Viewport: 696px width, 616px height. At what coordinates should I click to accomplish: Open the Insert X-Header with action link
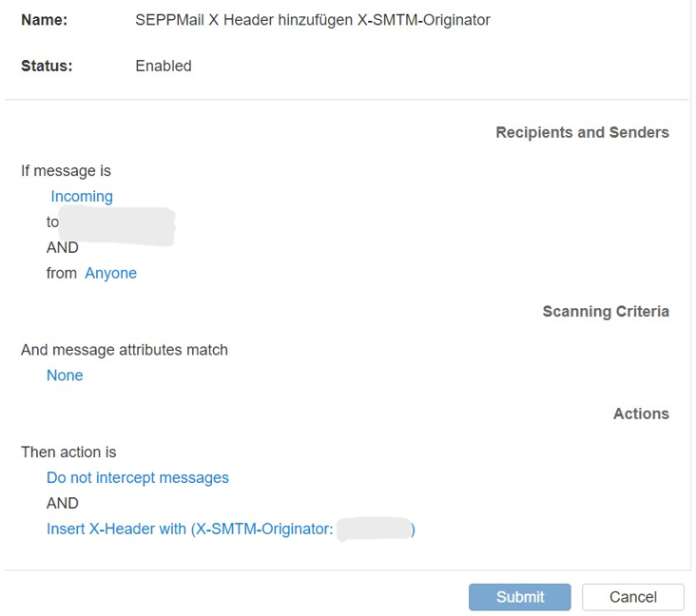(231, 529)
